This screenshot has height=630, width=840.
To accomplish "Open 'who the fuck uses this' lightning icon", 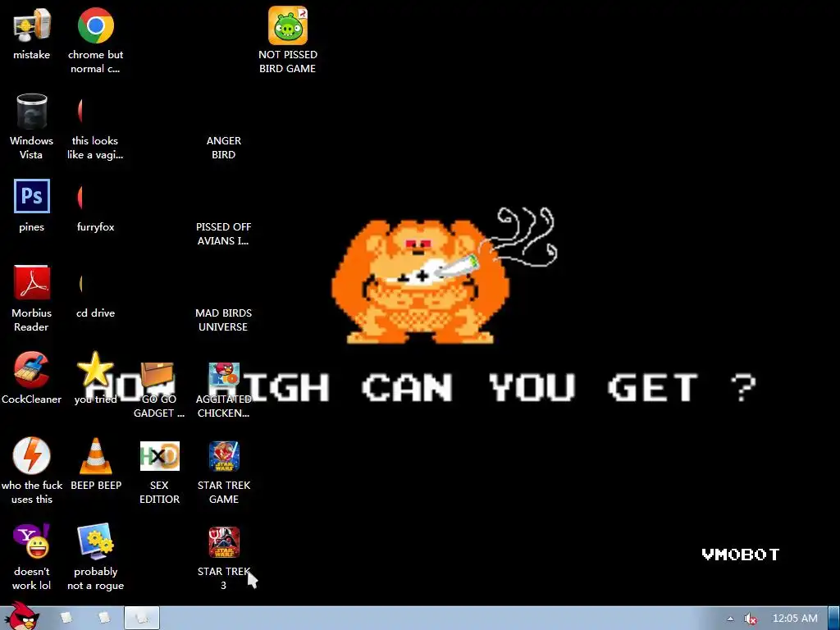I will 32,455.
